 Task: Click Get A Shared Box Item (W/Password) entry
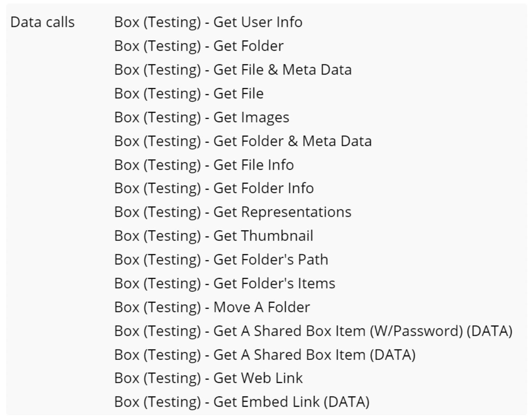pyautogui.click(x=314, y=331)
